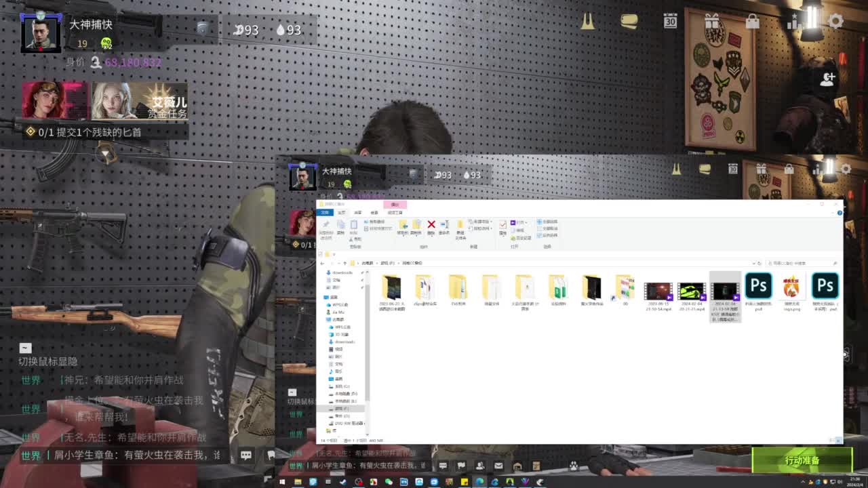Click the address bar refresh icon

point(759,263)
